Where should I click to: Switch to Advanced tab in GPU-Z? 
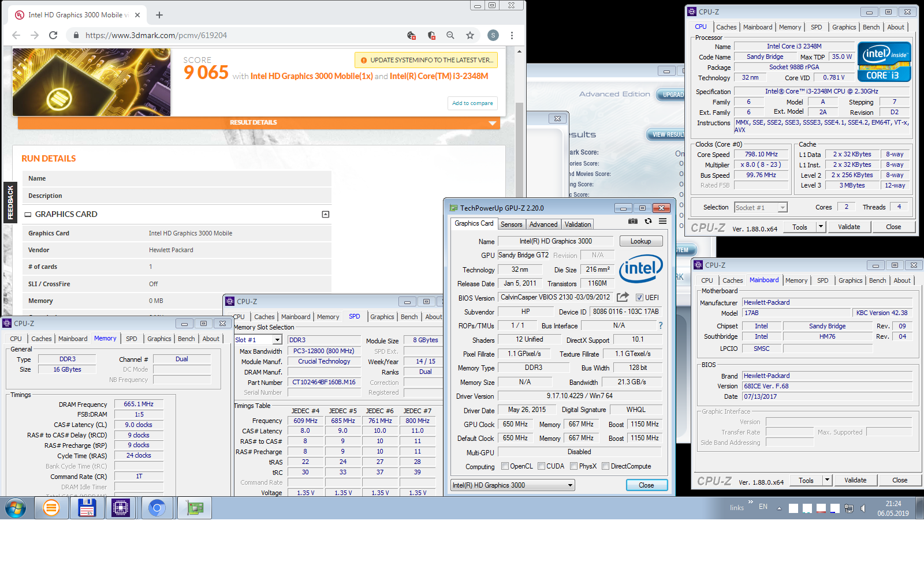543,224
